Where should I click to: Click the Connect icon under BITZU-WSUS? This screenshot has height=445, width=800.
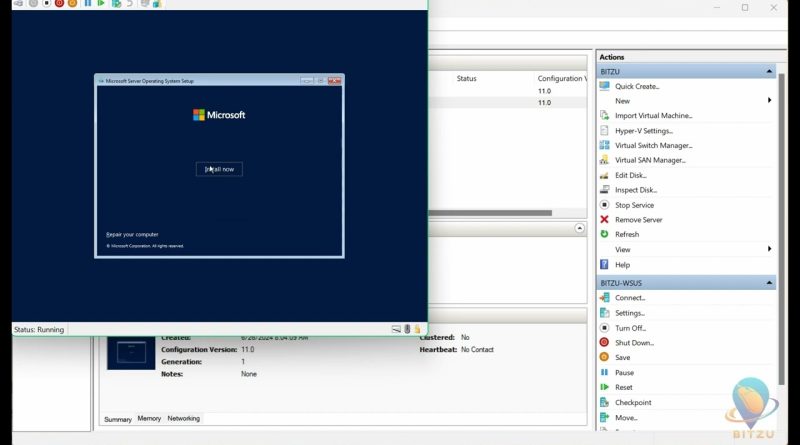605,298
